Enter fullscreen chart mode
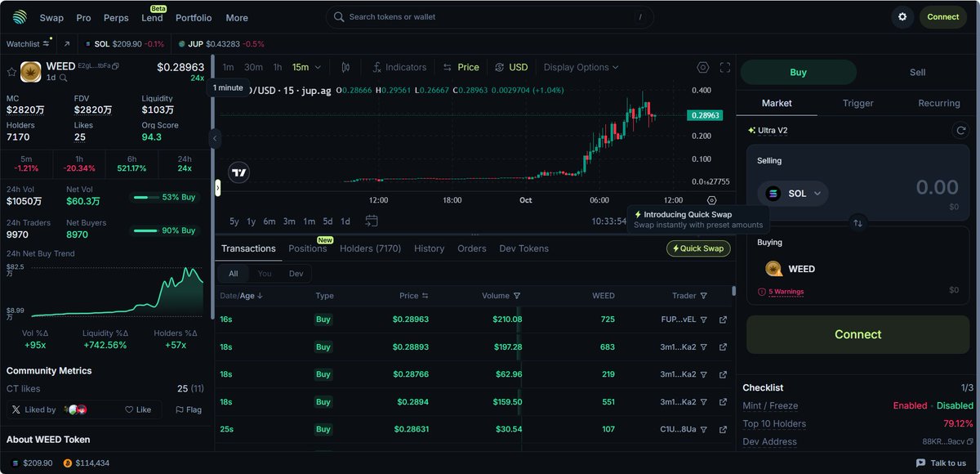Viewport: 980px width, 474px height. [x=724, y=67]
